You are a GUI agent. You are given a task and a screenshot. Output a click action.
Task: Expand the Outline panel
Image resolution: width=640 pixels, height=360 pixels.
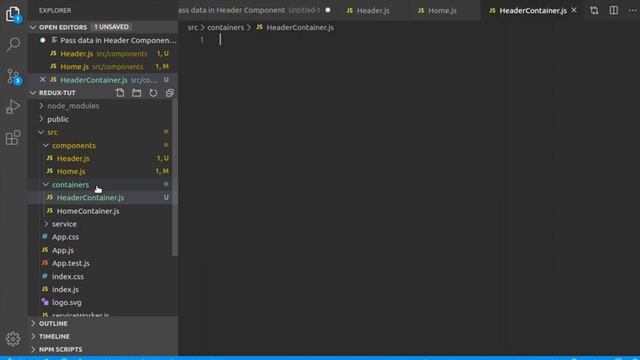click(x=53, y=323)
